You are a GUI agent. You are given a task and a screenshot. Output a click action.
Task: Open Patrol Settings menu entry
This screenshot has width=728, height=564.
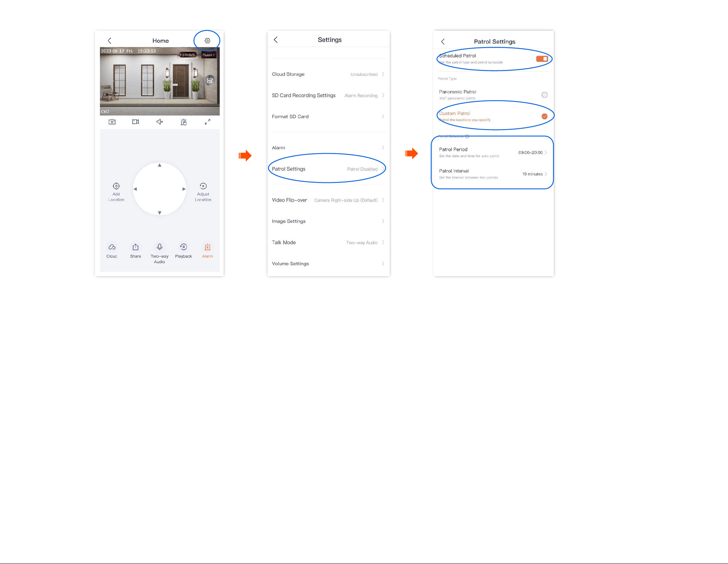(x=328, y=169)
